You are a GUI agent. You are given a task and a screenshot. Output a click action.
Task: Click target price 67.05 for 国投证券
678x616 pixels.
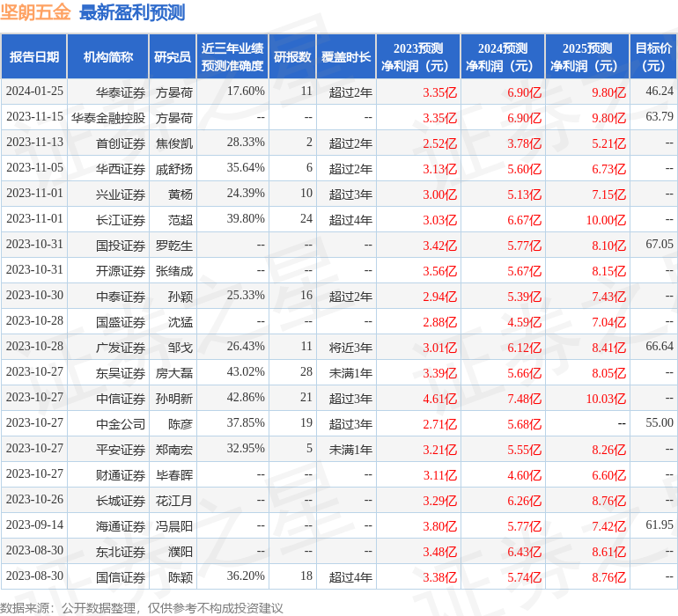coord(659,245)
